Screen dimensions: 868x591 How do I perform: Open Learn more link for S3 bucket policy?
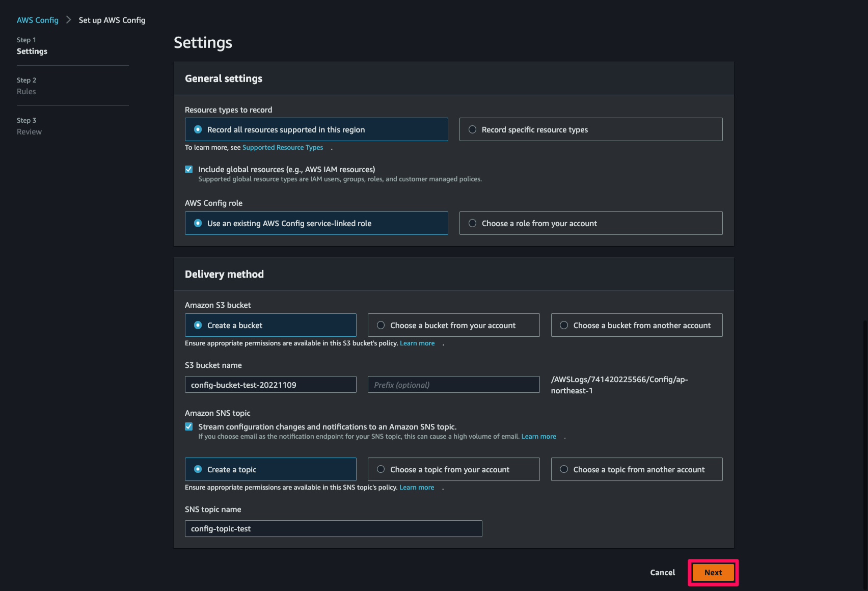[x=417, y=343]
